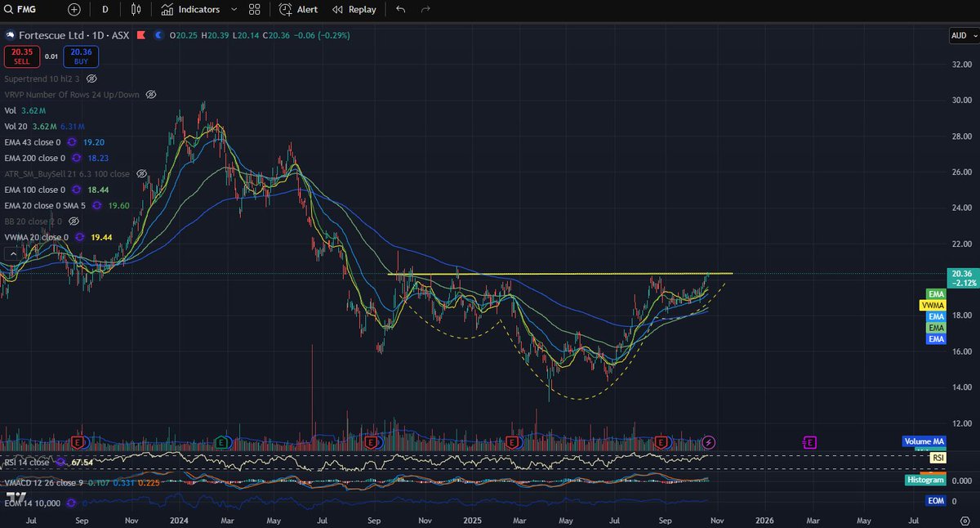The width and height of the screenshot is (980, 528).
Task: Click the compare or add symbol plus icon
Action: pyautogui.click(x=74, y=9)
